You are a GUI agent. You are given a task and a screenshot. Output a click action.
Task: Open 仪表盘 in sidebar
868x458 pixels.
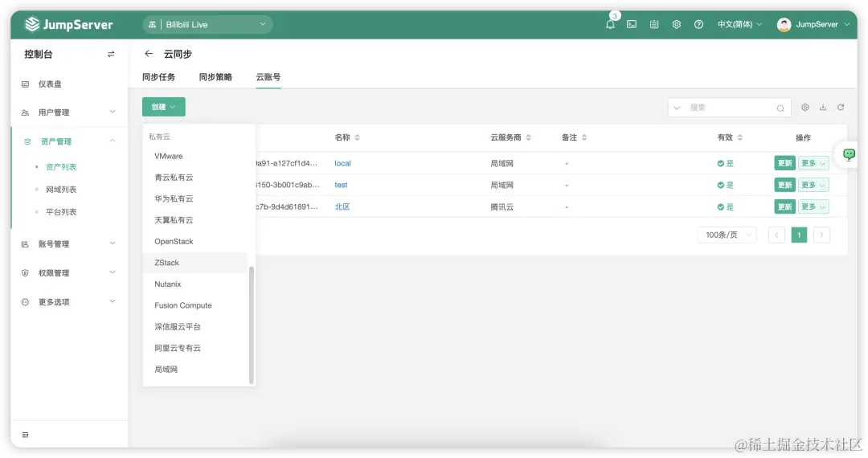coord(69,84)
